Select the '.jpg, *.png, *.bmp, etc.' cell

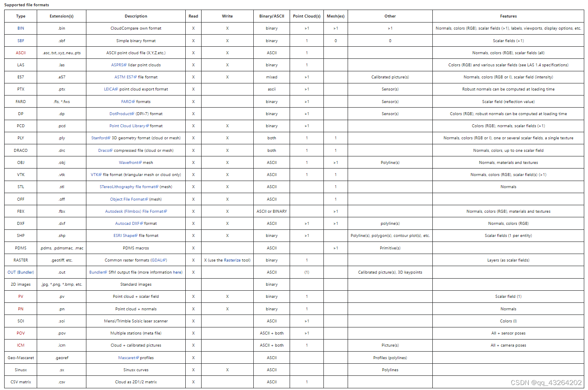click(x=62, y=284)
